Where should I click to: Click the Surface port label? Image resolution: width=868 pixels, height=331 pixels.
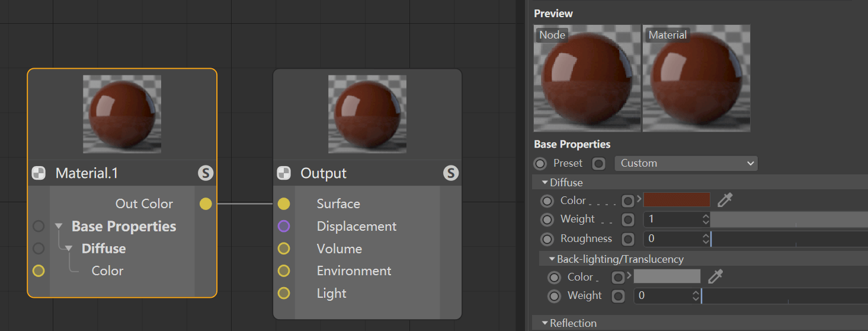[338, 204]
